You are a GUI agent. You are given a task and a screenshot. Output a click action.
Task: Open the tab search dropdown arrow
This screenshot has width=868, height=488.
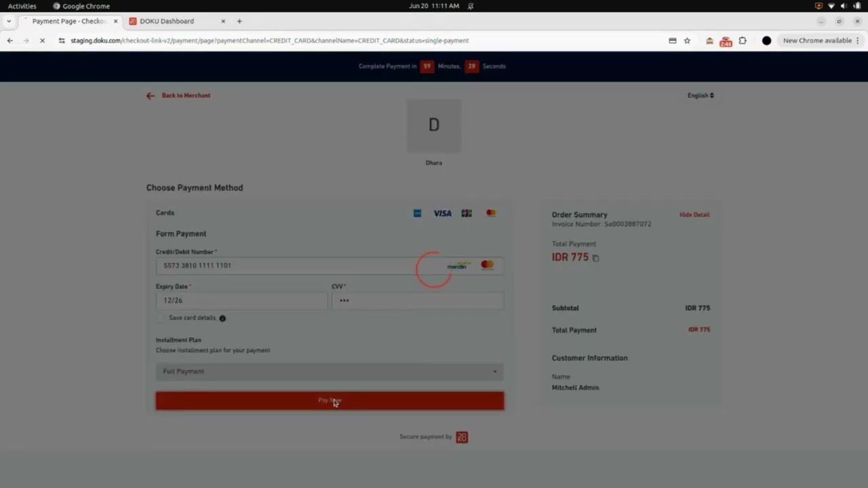pos(9,21)
